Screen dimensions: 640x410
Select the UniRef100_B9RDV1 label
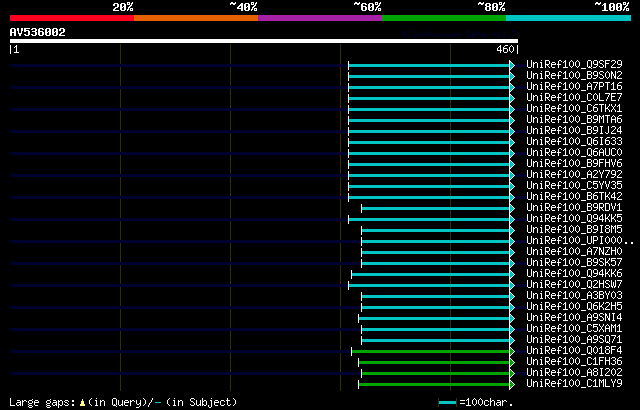(574, 208)
